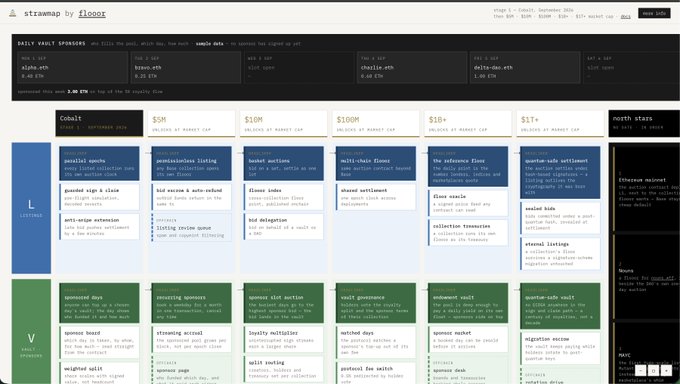Open the flooor link in the header

coord(92,13)
